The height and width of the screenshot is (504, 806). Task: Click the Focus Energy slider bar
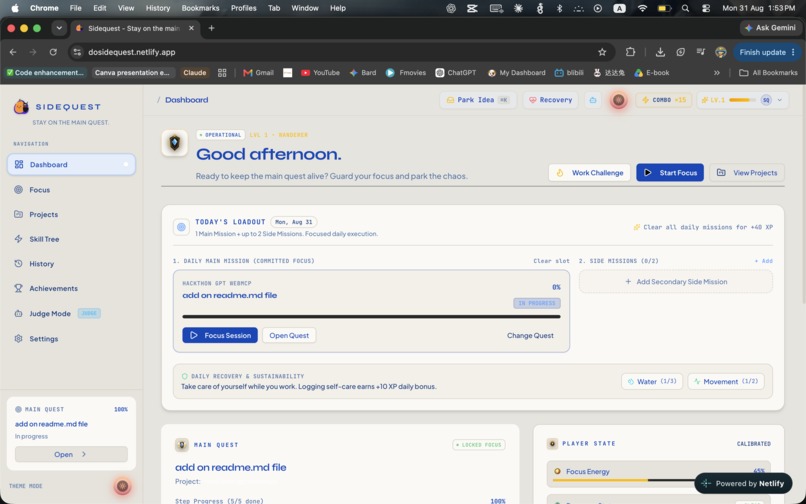coord(658,480)
